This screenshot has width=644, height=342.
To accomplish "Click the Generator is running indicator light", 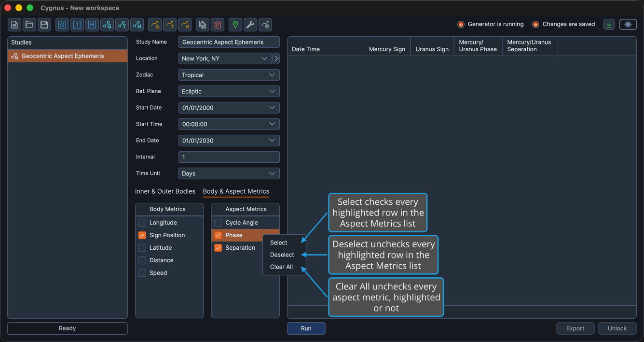I will (461, 24).
